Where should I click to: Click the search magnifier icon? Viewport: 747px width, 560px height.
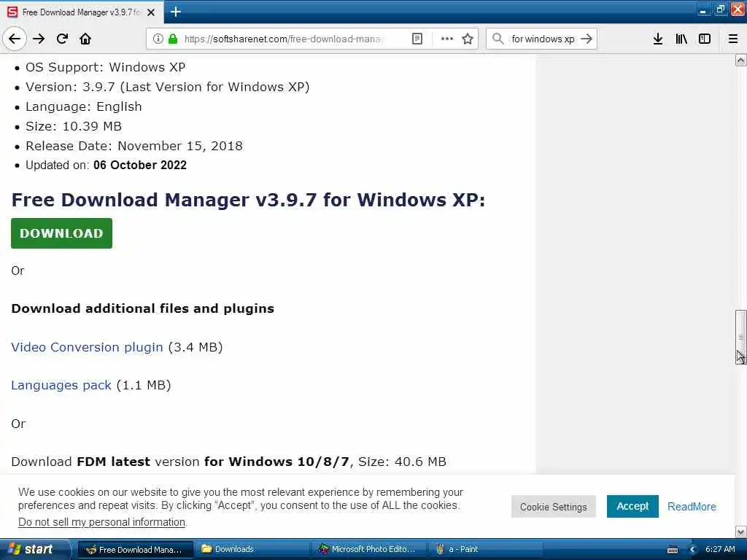498,39
